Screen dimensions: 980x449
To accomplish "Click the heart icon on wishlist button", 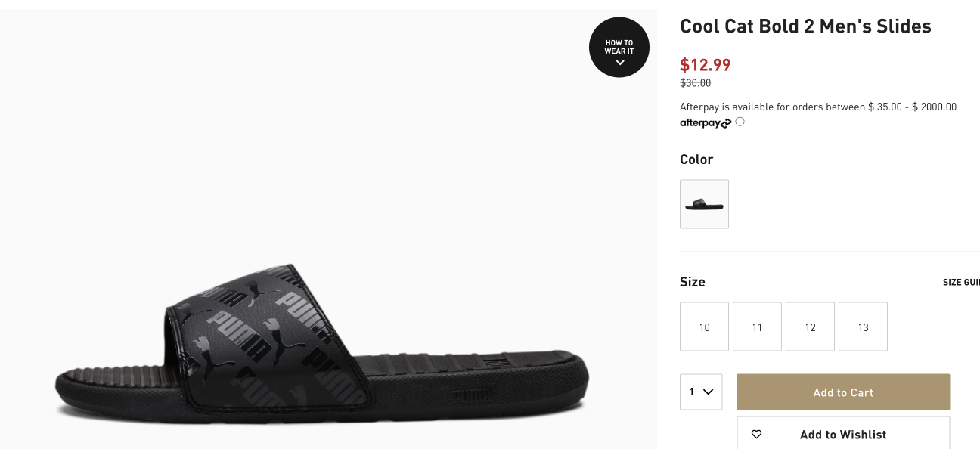I will 756,435.
